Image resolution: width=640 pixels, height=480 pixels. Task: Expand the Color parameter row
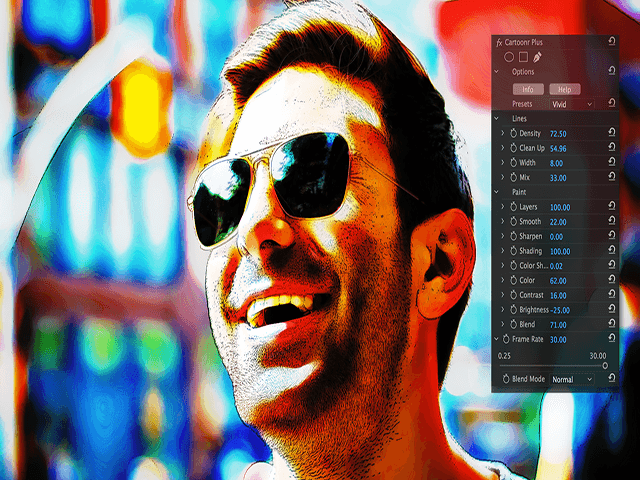click(x=503, y=280)
